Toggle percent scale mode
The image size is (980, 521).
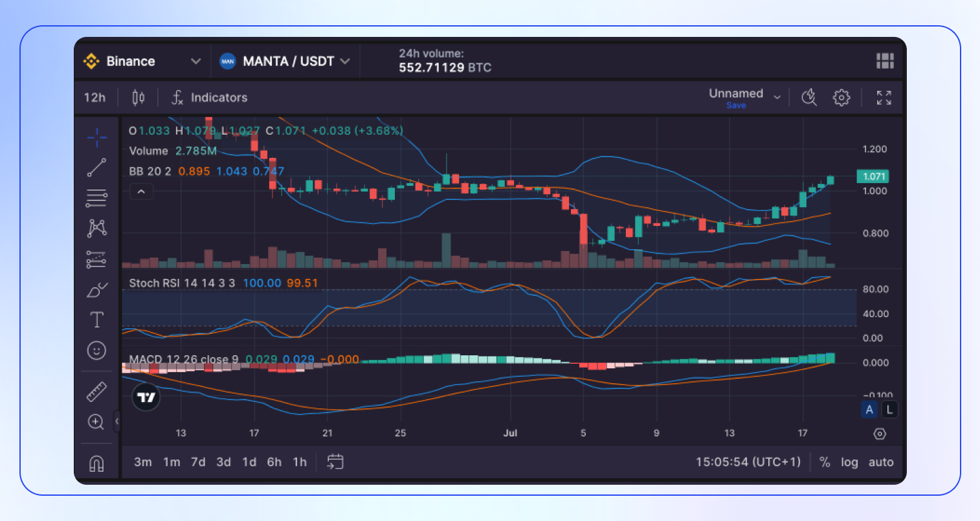point(825,462)
